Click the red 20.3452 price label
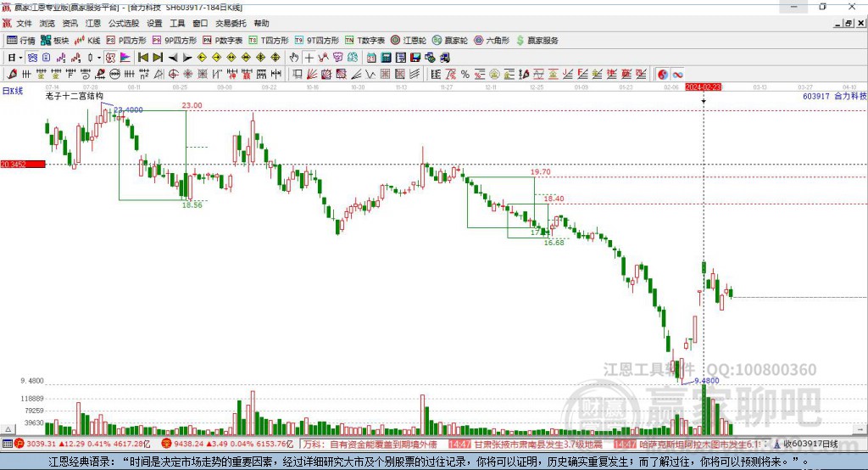 pos(23,164)
